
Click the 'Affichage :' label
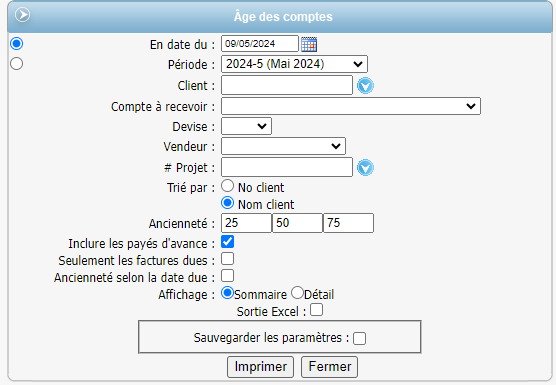click(187, 295)
